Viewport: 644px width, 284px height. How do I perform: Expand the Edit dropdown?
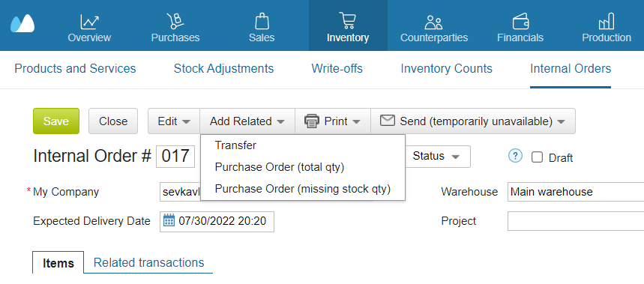click(174, 121)
